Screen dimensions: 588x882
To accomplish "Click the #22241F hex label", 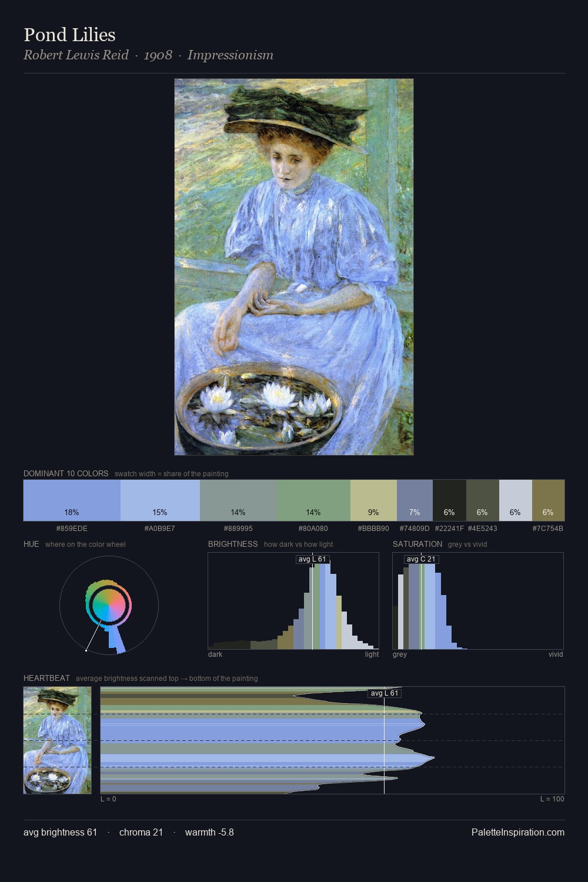I will coord(449,529).
